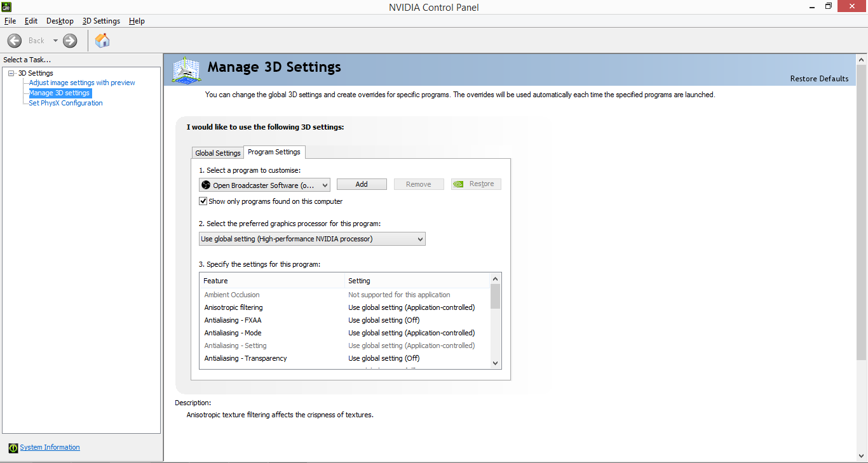Open the Edit menu
This screenshot has width=868, height=463.
tap(31, 21)
